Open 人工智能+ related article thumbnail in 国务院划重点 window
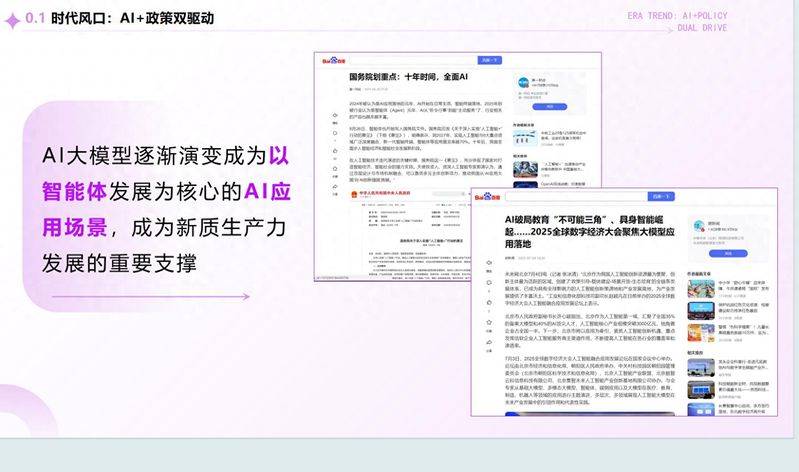Viewport: 799px width, 472px height. tap(525, 169)
